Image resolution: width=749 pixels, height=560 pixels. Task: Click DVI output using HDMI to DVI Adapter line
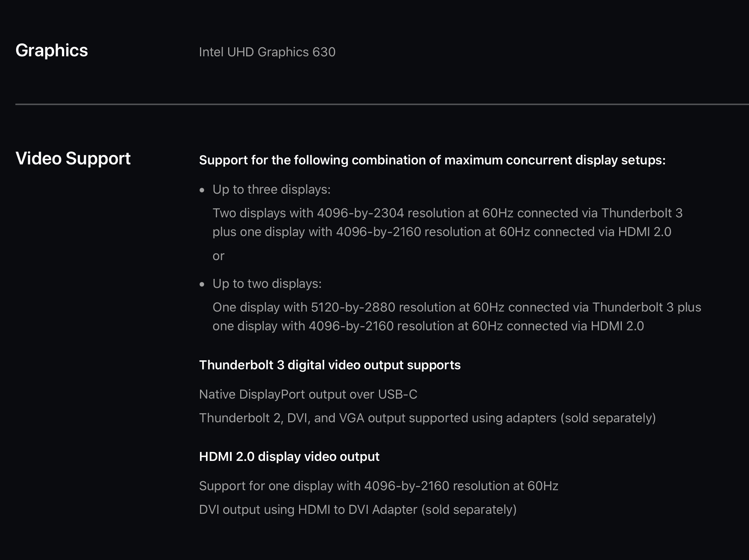click(358, 510)
